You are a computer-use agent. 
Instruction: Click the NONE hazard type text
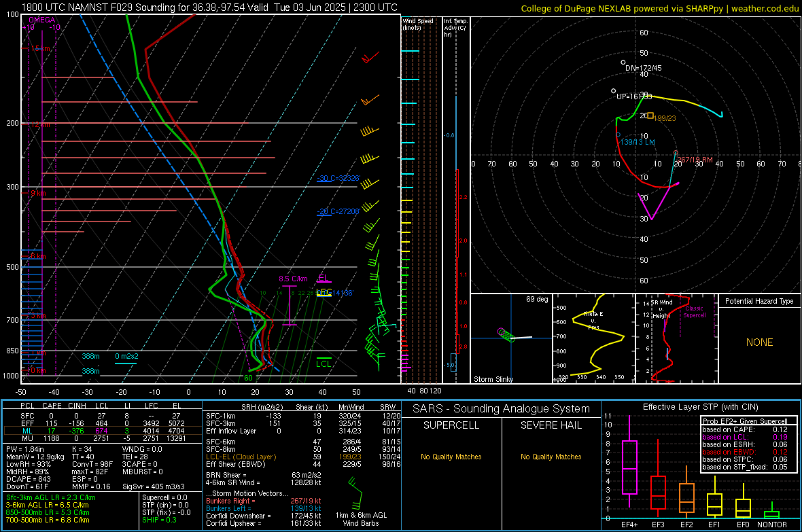(759, 342)
